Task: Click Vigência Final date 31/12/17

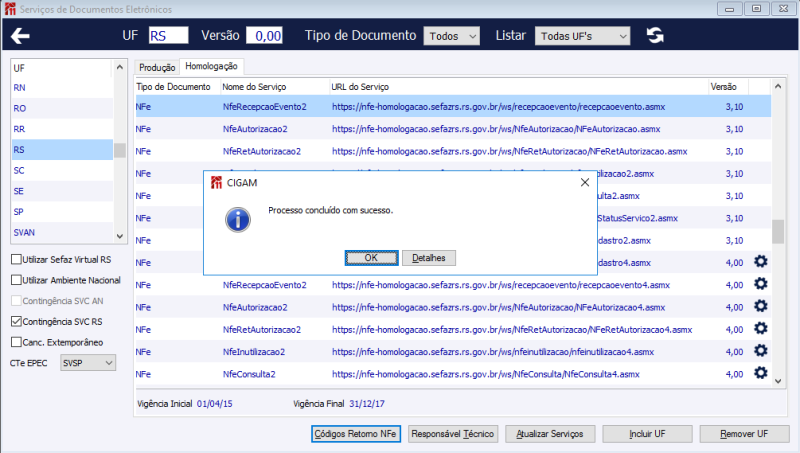Action: [367, 404]
